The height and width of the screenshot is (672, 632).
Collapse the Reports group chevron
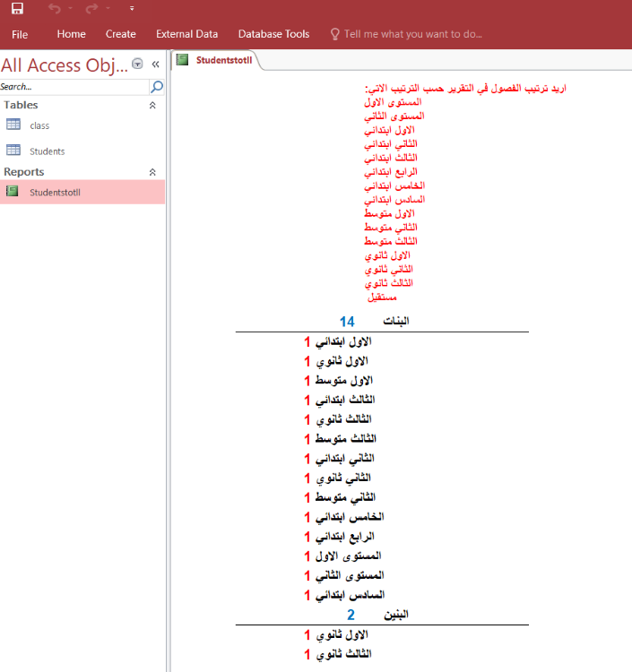point(152,172)
